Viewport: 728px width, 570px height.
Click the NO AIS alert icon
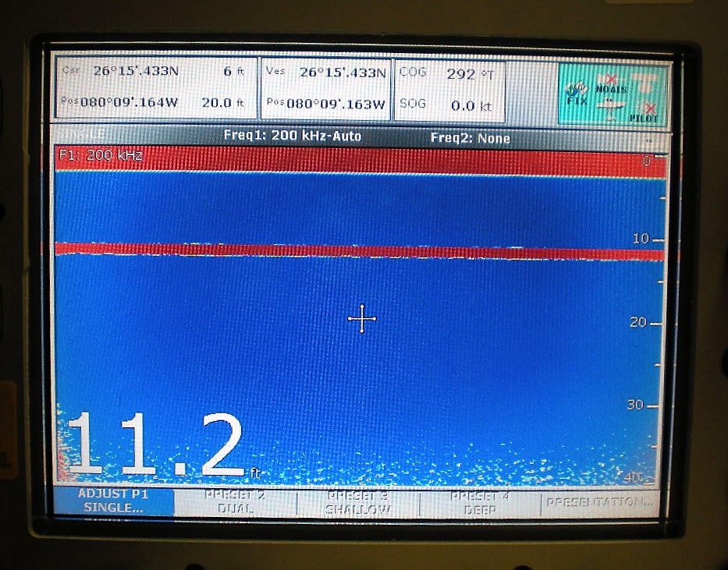[x=612, y=88]
